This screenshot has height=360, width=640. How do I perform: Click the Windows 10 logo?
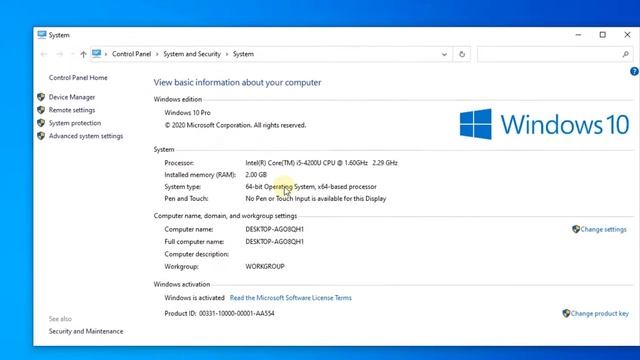[544, 124]
